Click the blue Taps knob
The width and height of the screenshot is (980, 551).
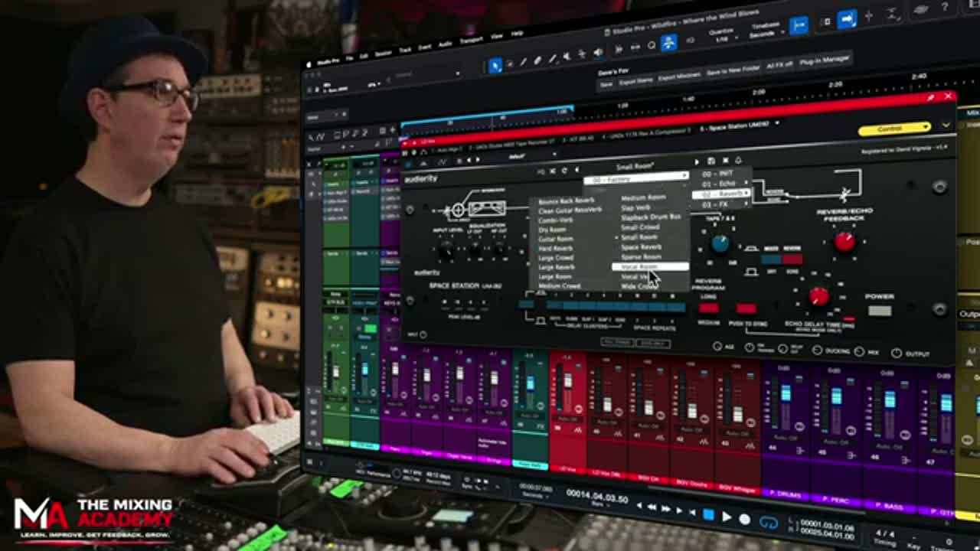click(x=720, y=243)
